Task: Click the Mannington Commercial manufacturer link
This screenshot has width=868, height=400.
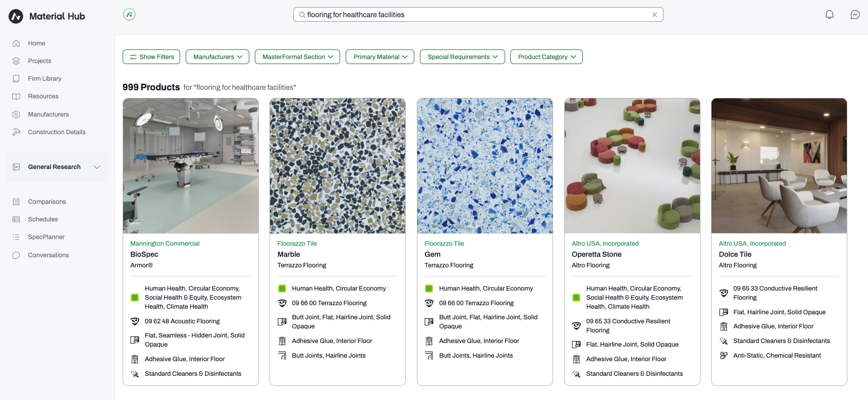Action: tap(165, 244)
